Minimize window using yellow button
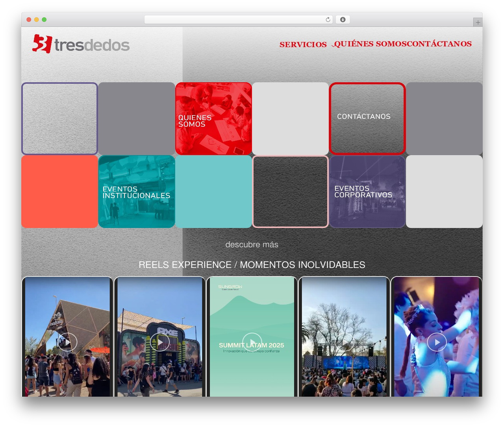 [36, 20]
